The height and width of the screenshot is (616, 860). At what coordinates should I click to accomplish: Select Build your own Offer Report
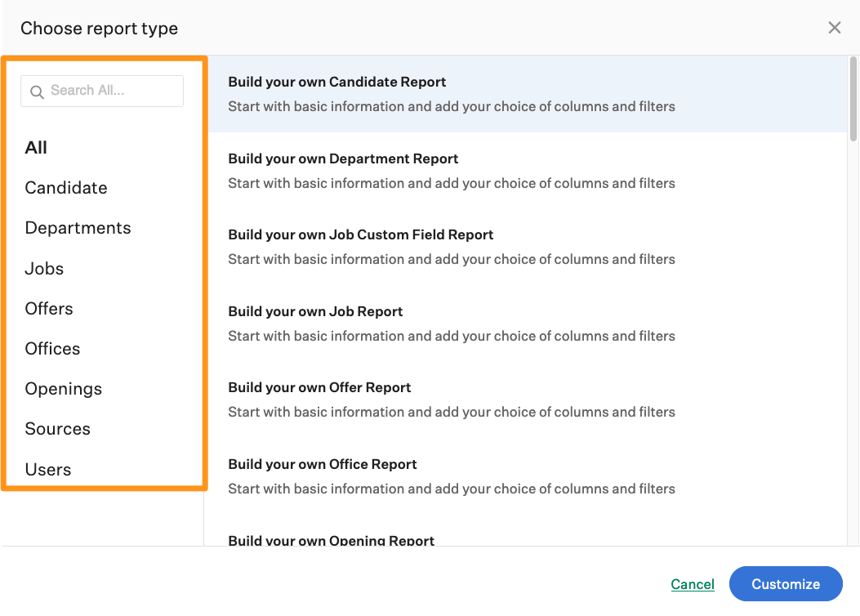coord(528,400)
